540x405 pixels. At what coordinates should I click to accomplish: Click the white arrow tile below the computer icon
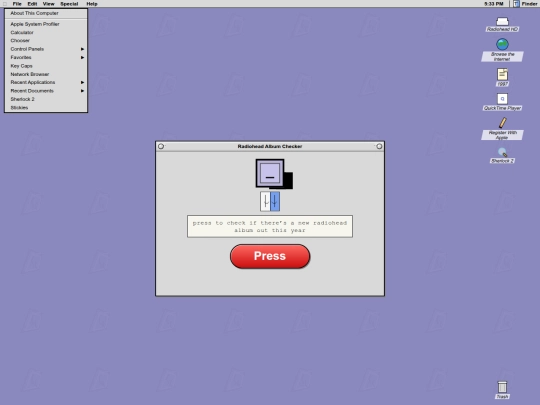(x=265, y=201)
